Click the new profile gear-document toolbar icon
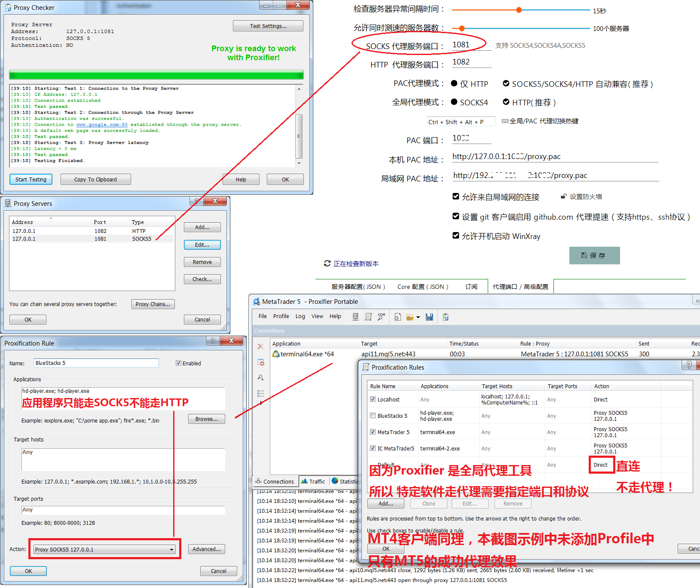Screen dimensions: 700x588 pos(397,317)
